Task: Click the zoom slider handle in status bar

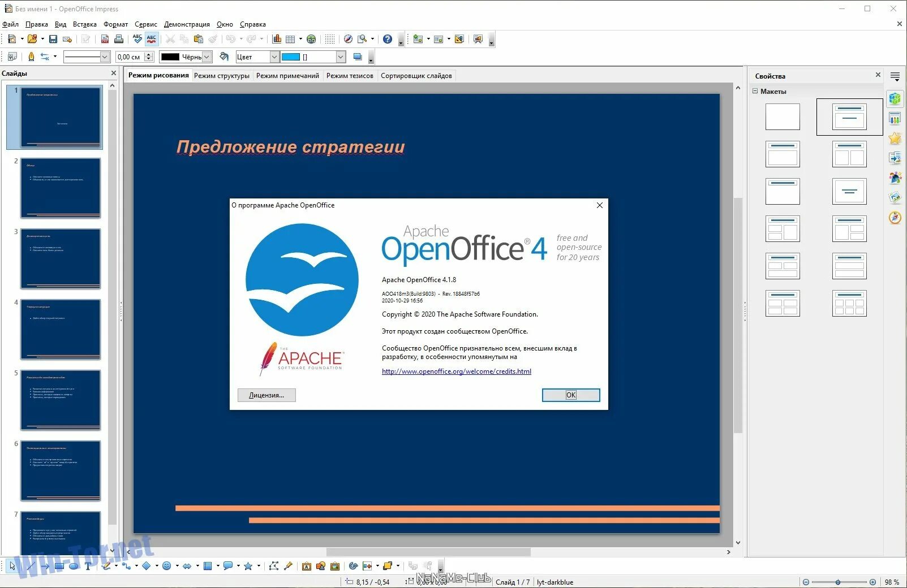Action: tap(838, 582)
